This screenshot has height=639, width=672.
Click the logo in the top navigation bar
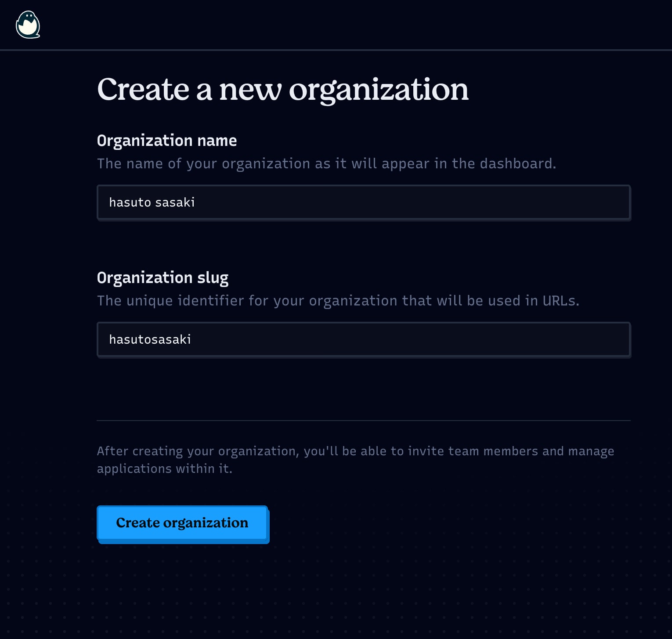(28, 25)
